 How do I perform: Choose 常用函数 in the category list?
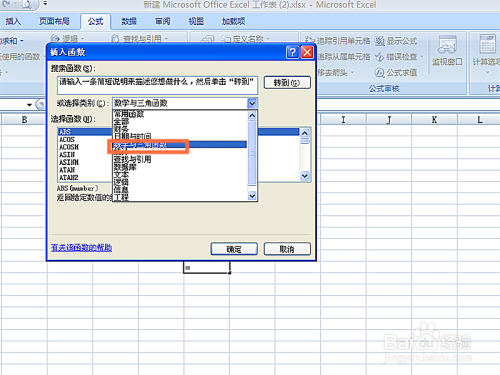[180, 114]
